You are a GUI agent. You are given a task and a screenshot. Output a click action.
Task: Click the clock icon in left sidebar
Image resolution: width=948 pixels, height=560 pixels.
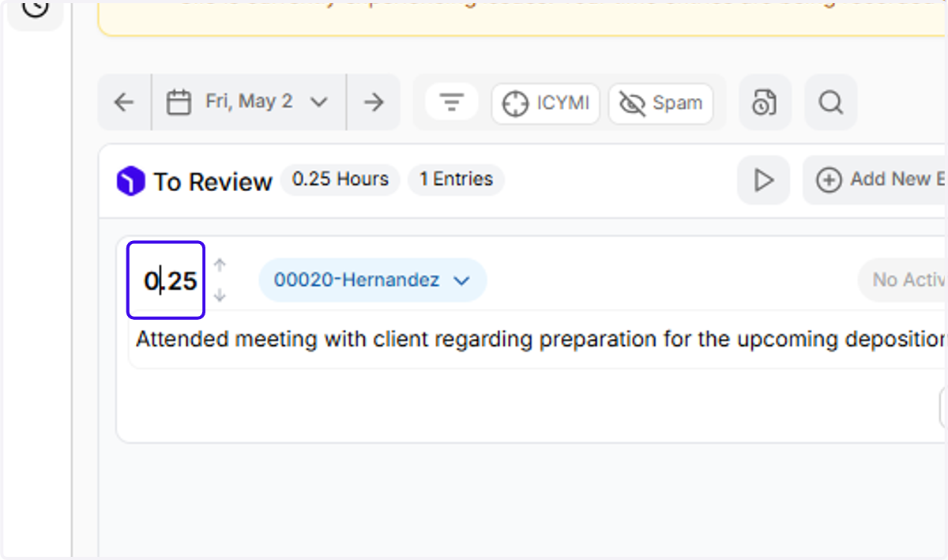click(x=36, y=8)
